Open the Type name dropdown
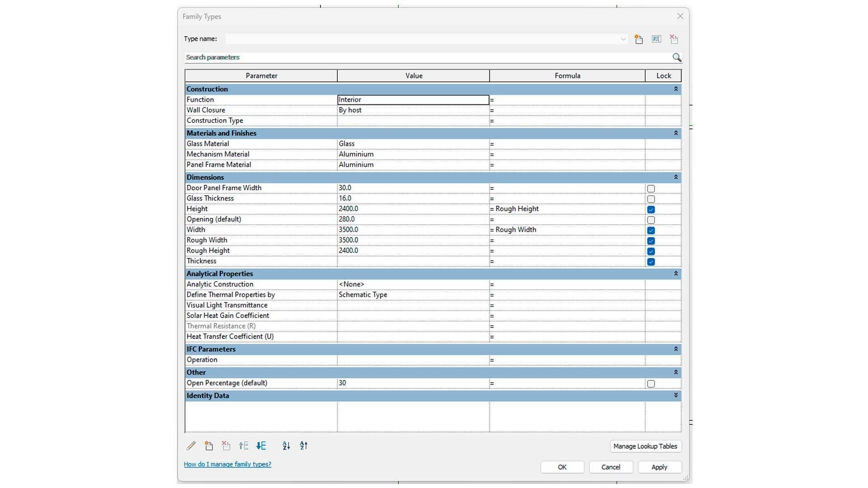 [x=623, y=39]
